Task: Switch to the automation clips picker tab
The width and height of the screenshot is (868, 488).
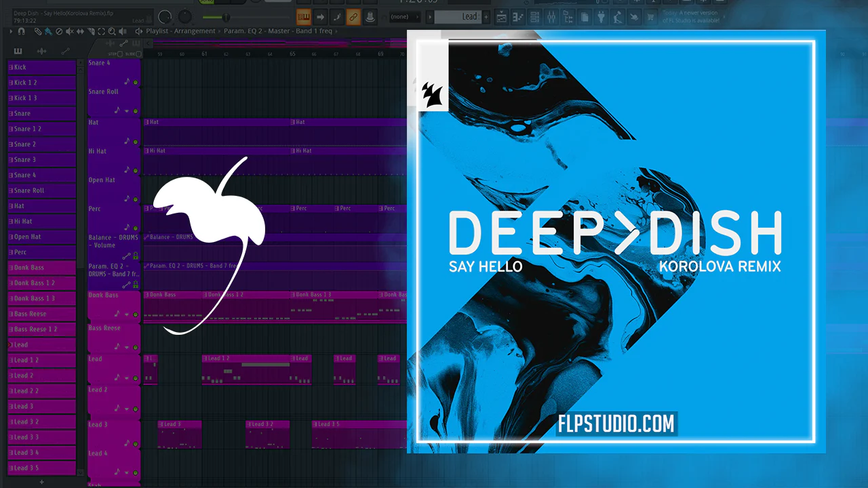Action: [65, 52]
